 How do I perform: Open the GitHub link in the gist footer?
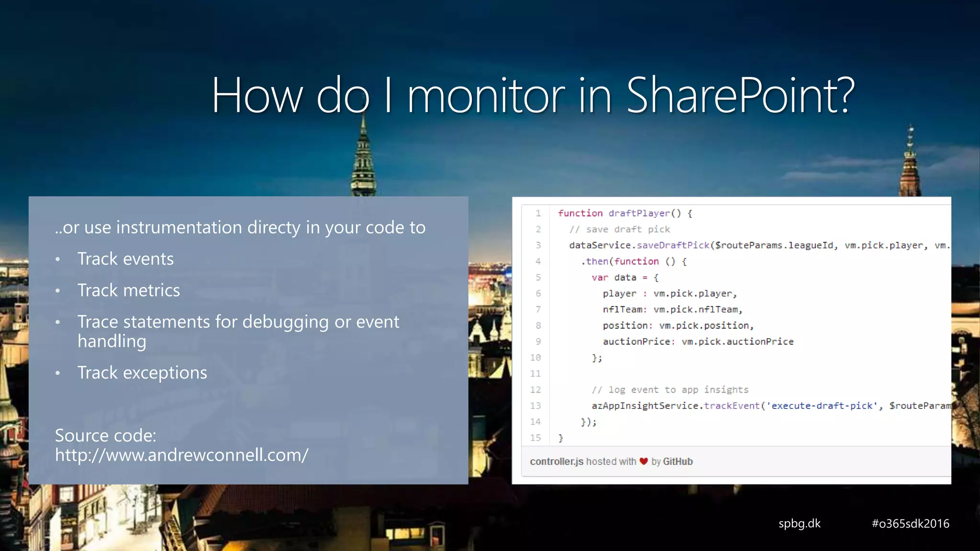(678, 462)
